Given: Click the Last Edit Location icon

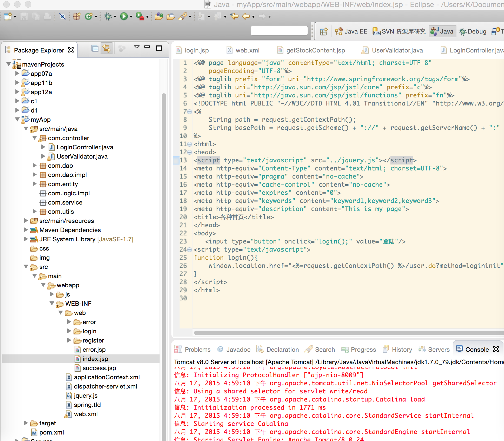Looking at the screenshot, I should pos(234,17).
